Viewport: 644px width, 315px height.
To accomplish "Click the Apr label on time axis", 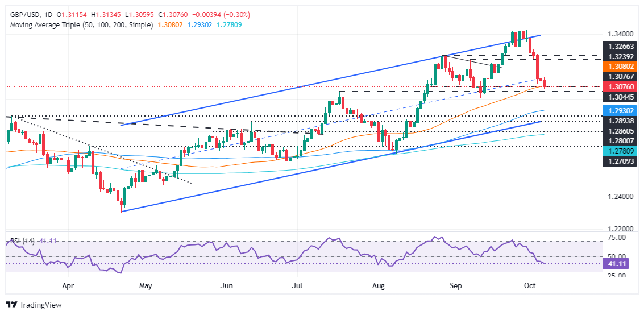I will (68, 287).
